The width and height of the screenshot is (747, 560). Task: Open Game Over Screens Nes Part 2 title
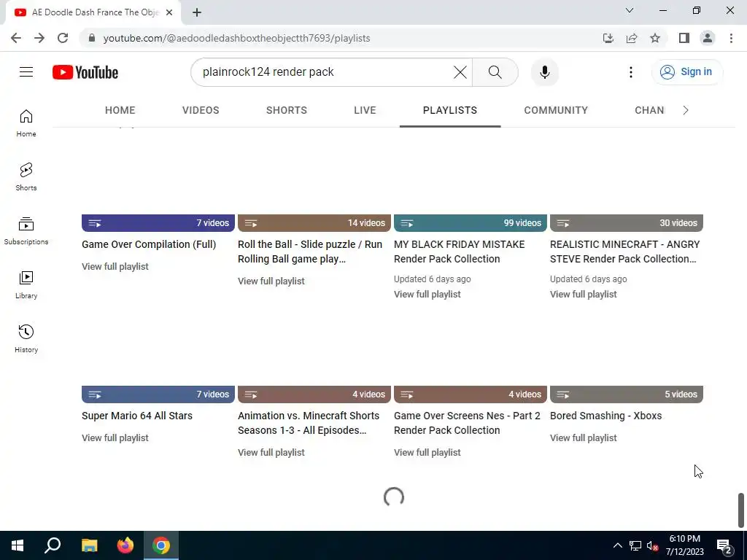(x=467, y=423)
